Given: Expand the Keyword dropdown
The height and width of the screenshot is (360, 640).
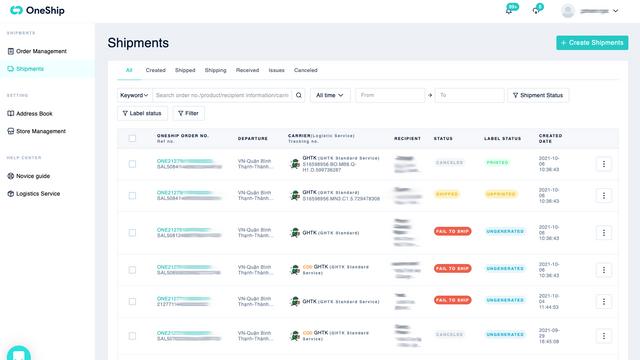Looking at the screenshot, I should 134,95.
